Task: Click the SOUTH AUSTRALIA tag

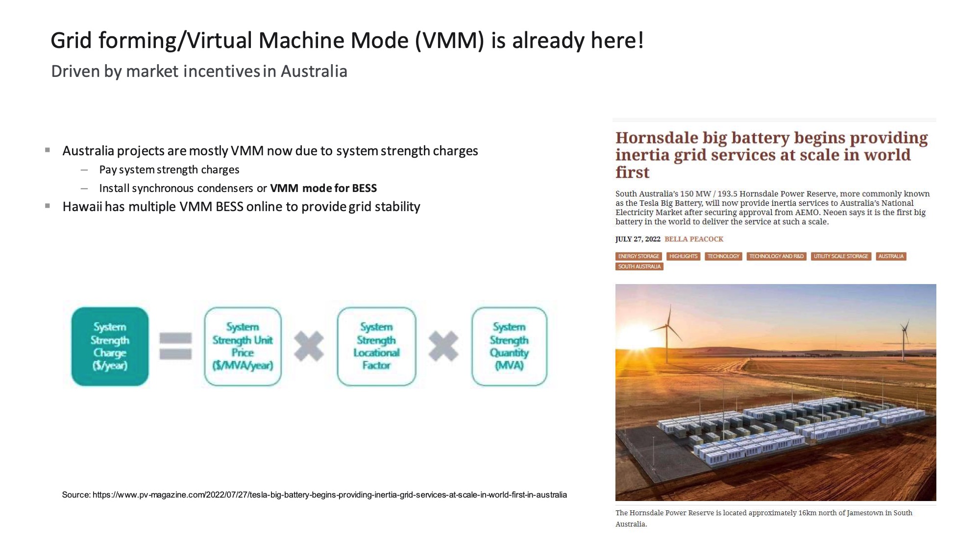Action: click(x=639, y=266)
